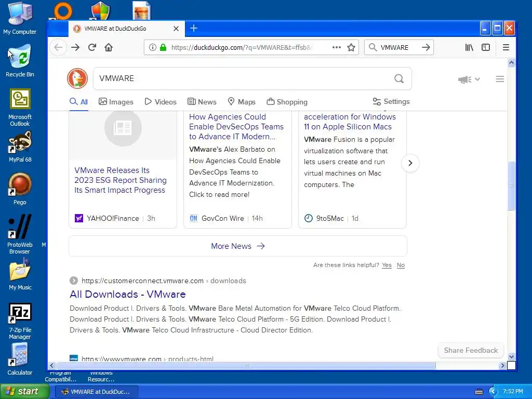Select the 7-Zip File Manager icon
Viewport: 532px width, 399px height.
(20, 321)
